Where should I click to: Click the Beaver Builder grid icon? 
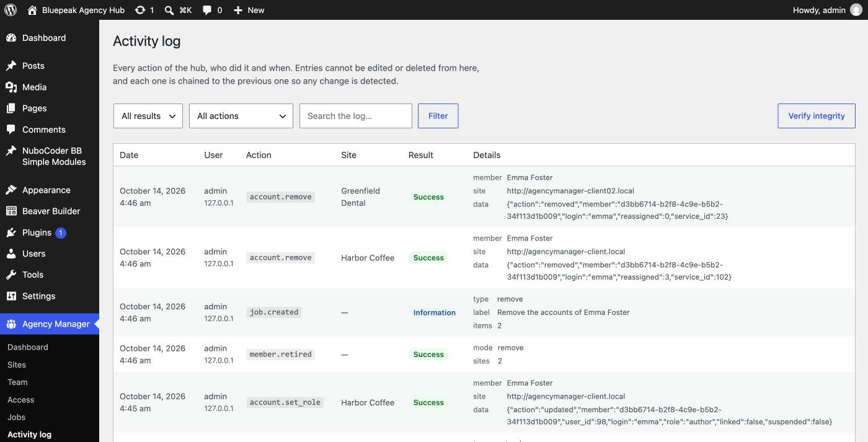(x=11, y=211)
